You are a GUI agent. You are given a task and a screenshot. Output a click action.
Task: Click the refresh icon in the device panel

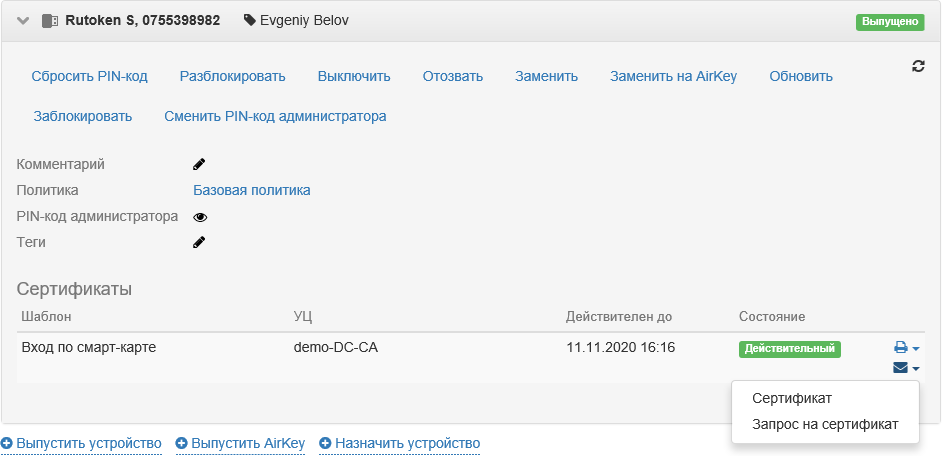point(918,66)
